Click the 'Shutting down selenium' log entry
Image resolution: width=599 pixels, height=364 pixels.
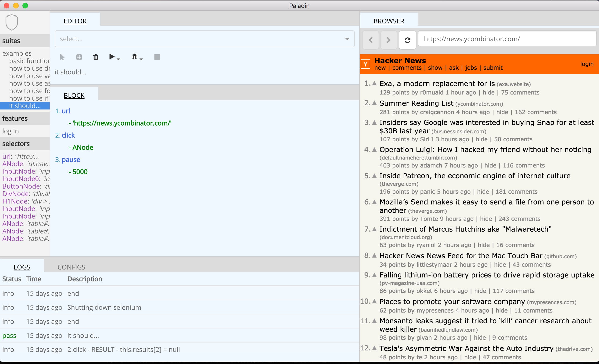click(x=104, y=307)
